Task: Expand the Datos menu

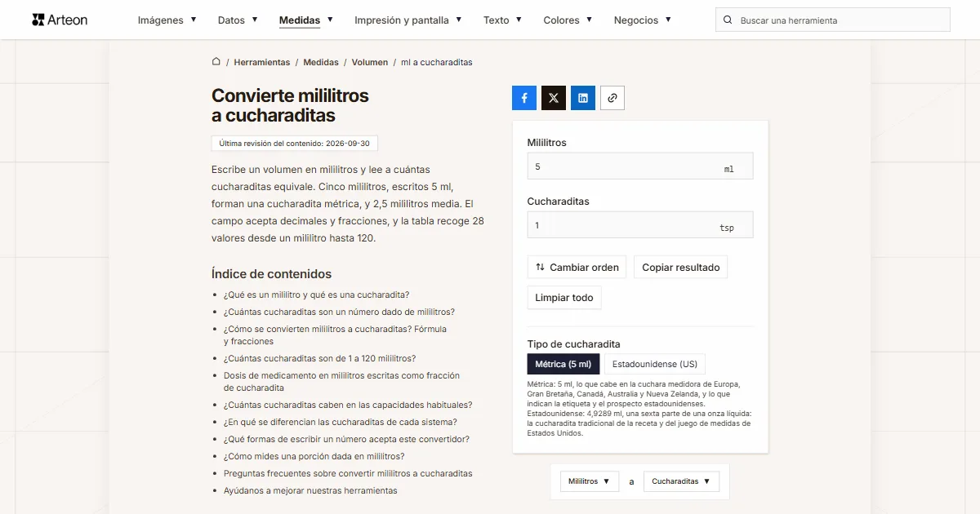Action: click(238, 20)
